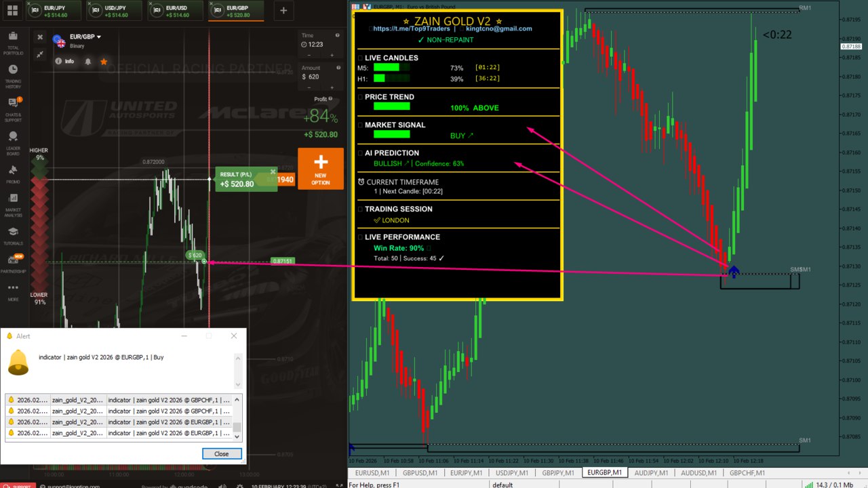Viewport: 868px width, 488px height.
Task: Open Total Portfolio in the sidebar
Action: click(13, 43)
